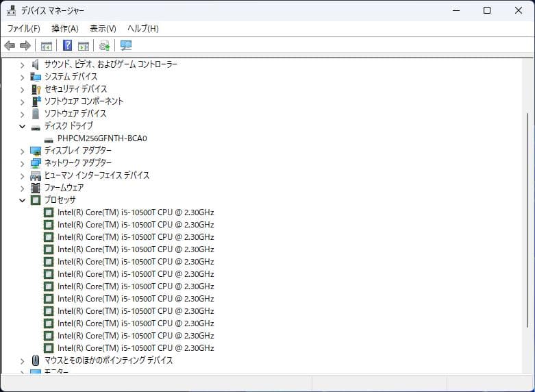Expand the システム デバイス node
This screenshot has height=392, width=535.
click(22, 77)
